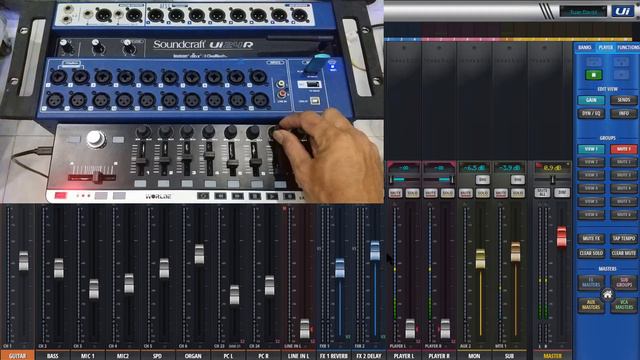Open FX MASTERS view
The width and height of the screenshot is (640, 360).
click(x=591, y=282)
